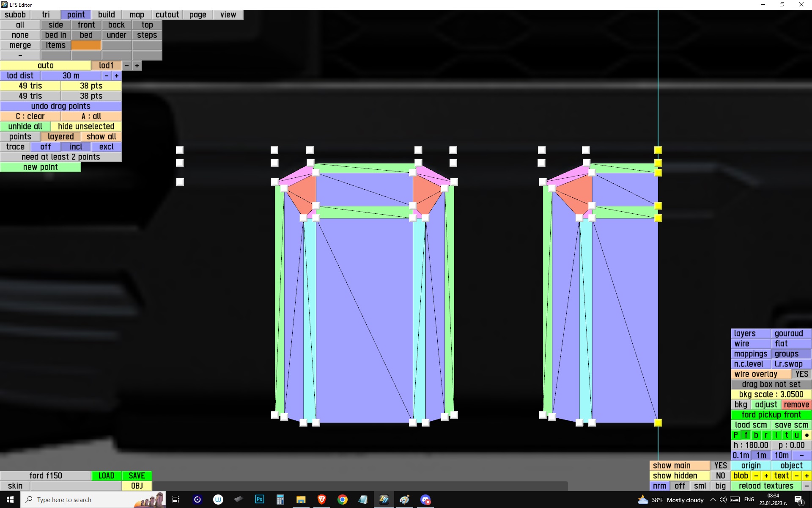Toggle show hidden NO button
The height and width of the screenshot is (508, 812).
(720, 476)
